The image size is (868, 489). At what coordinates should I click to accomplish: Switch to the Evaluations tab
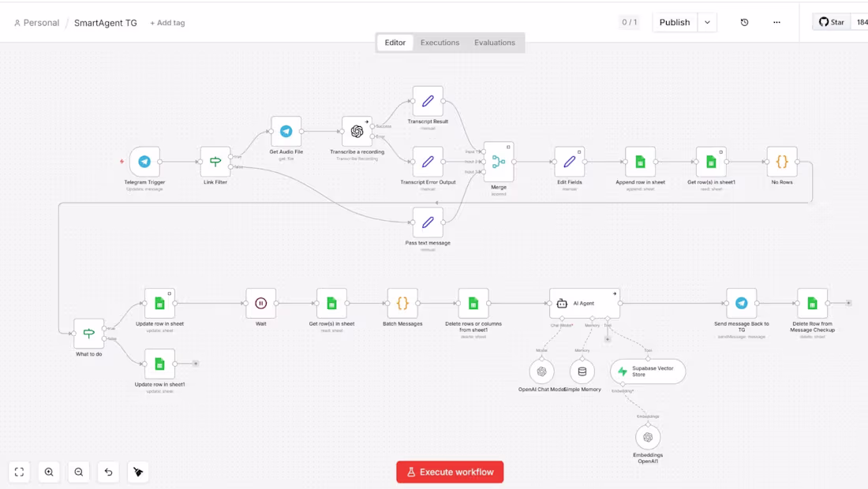coord(494,43)
